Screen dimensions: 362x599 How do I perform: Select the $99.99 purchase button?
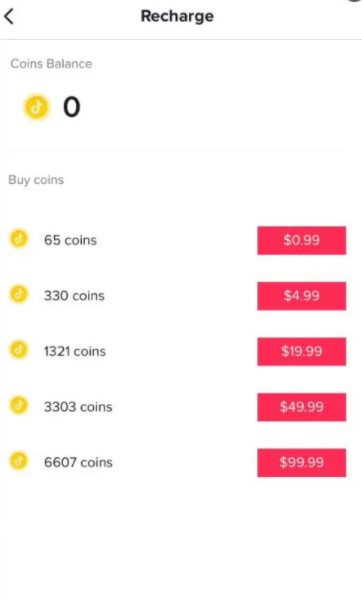(302, 463)
